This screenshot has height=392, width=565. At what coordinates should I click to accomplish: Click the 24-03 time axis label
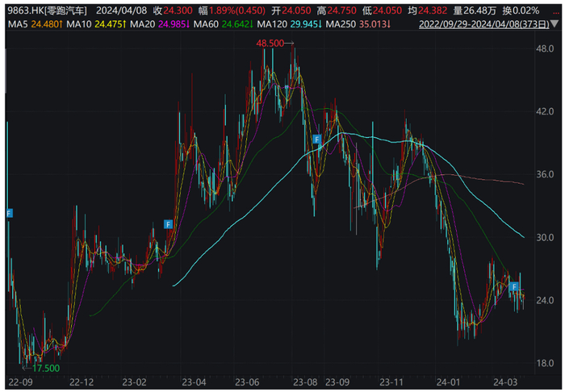[x=504, y=382]
